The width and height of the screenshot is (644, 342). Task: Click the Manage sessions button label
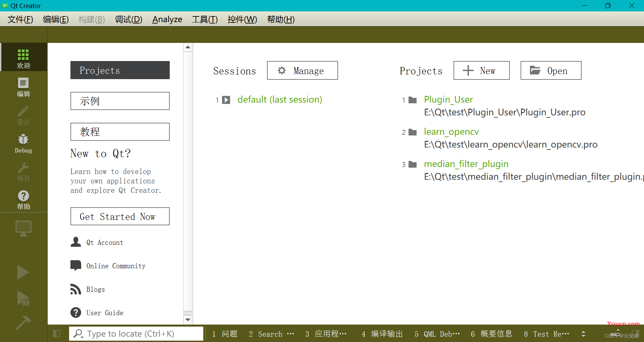tap(309, 71)
